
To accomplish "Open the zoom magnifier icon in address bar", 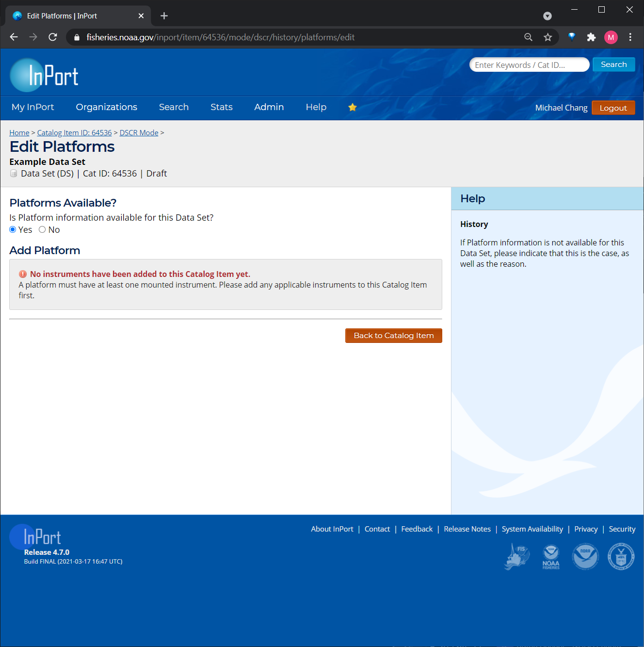I will pos(529,37).
